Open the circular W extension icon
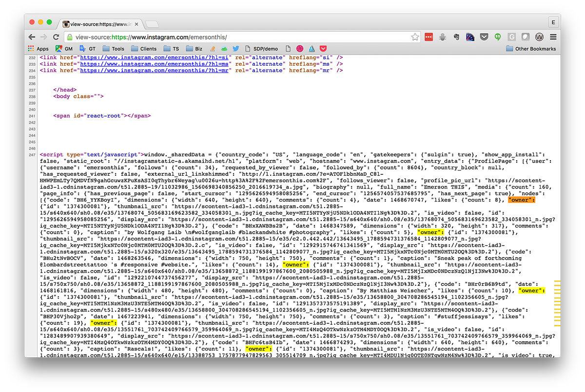The width and height of the screenshot is (585, 392). [x=540, y=37]
